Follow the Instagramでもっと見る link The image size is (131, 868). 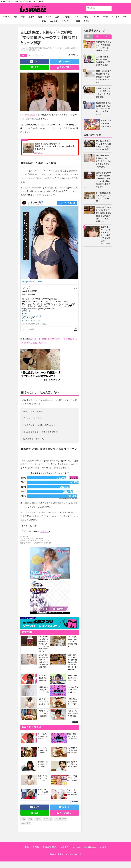pos(32,281)
